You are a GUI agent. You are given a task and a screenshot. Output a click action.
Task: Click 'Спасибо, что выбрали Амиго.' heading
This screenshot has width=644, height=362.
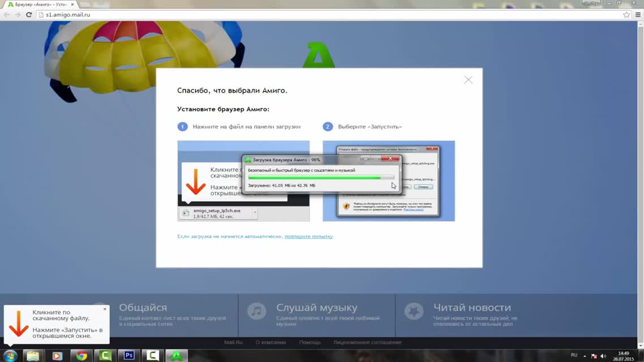tap(232, 90)
